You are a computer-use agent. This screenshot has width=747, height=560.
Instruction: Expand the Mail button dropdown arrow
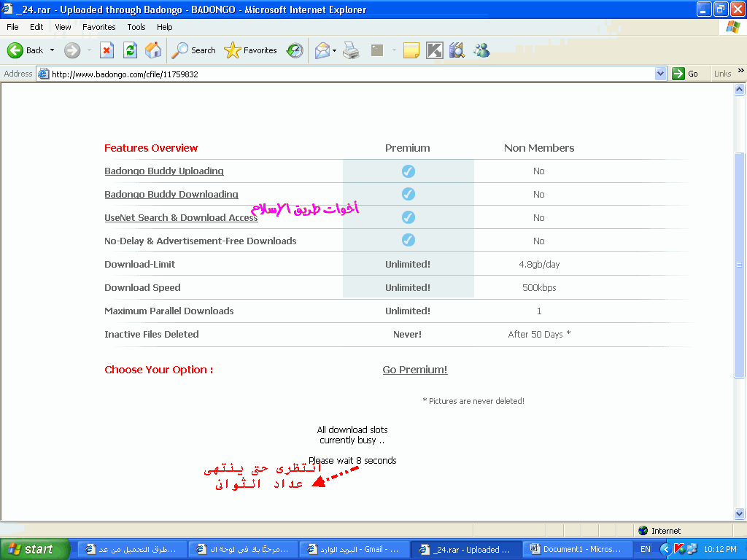335,50
